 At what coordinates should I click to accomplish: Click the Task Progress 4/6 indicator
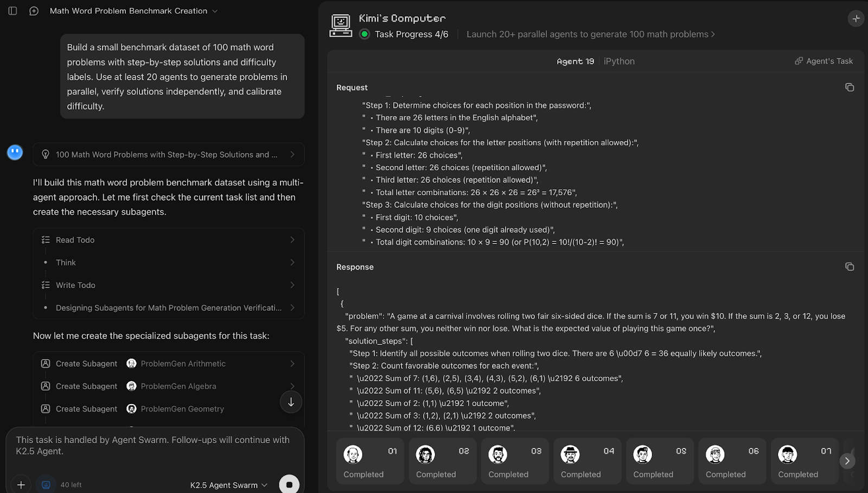pos(404,34)
